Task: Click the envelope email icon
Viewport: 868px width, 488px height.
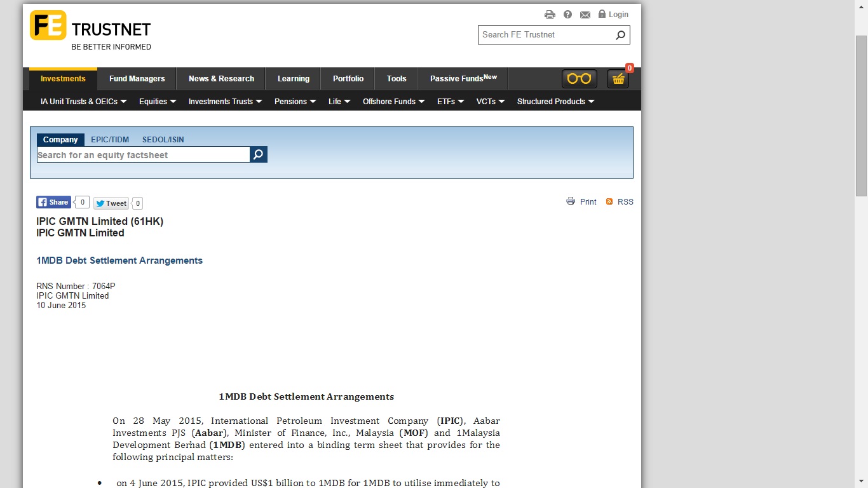Action: click(x=585, y=15)
